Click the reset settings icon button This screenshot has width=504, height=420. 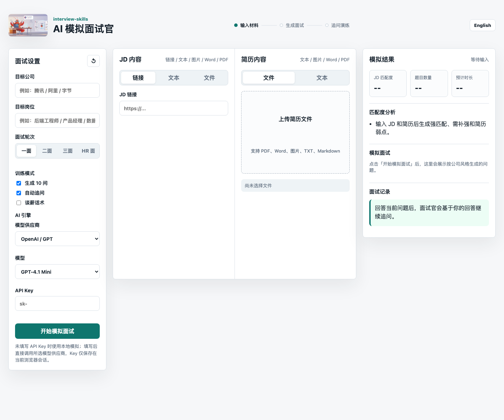[93, 61]
